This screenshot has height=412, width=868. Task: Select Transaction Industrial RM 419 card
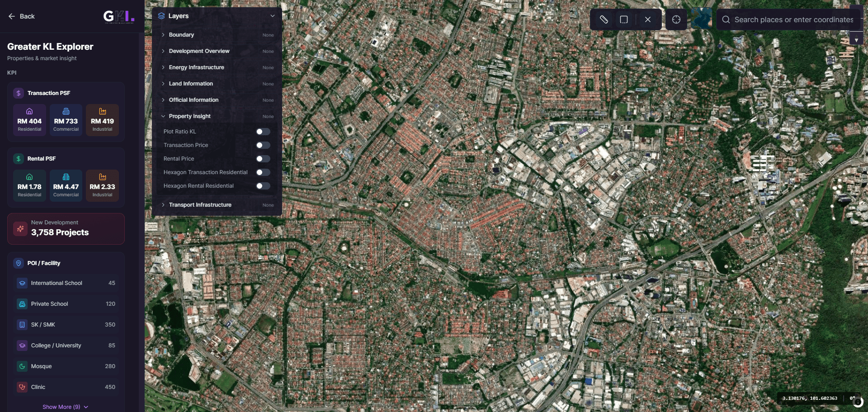point(103,120)
